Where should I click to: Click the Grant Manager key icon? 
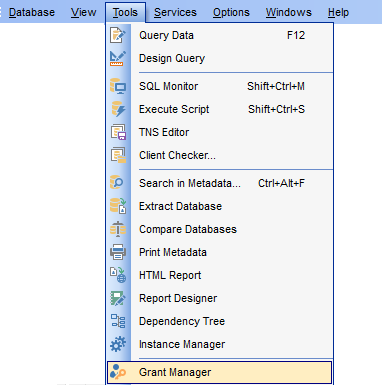click(x=118, y=372)
